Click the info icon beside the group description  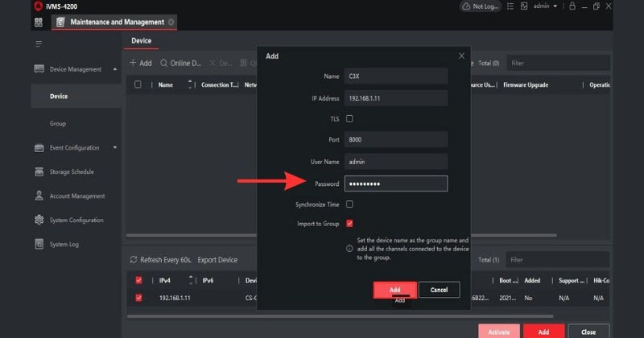click(349, 249)
